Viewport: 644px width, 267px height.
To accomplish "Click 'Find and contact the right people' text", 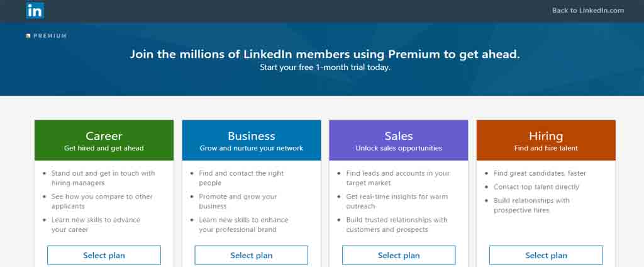I will (x=241, y=178).
